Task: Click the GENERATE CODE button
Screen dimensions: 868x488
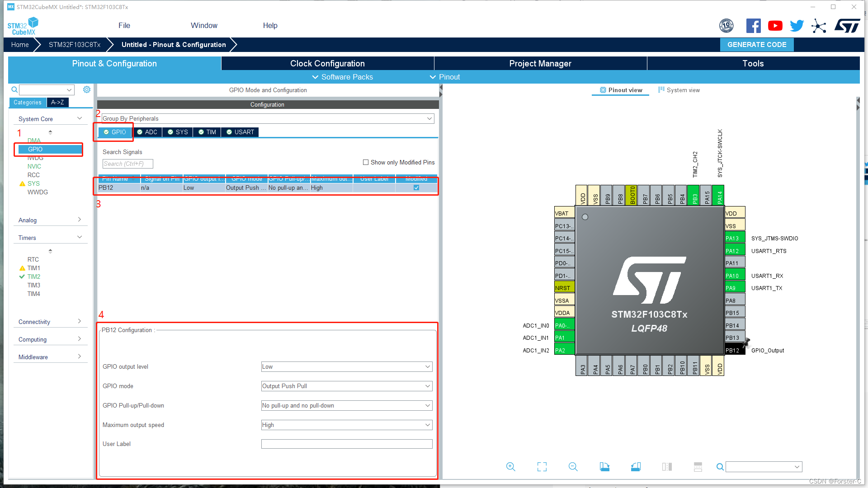Action: pyautogui.click(x=756, y=44)
